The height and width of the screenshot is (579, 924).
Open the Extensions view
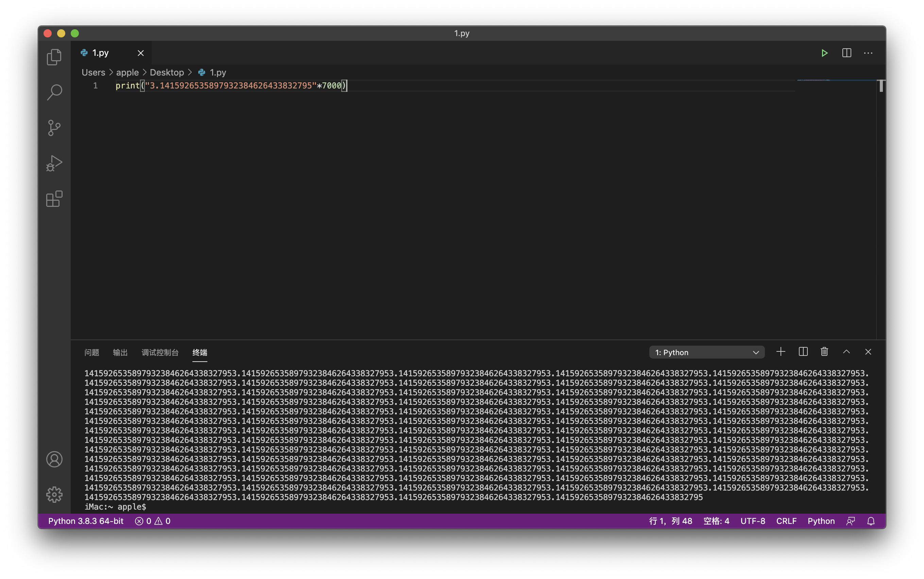click(x=54, y=199)
